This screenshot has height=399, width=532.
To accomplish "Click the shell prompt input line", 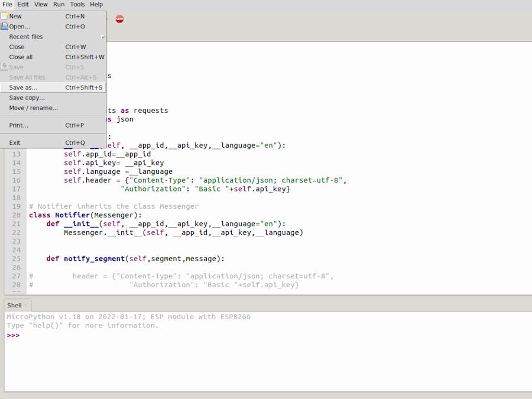I will point(236,335).
